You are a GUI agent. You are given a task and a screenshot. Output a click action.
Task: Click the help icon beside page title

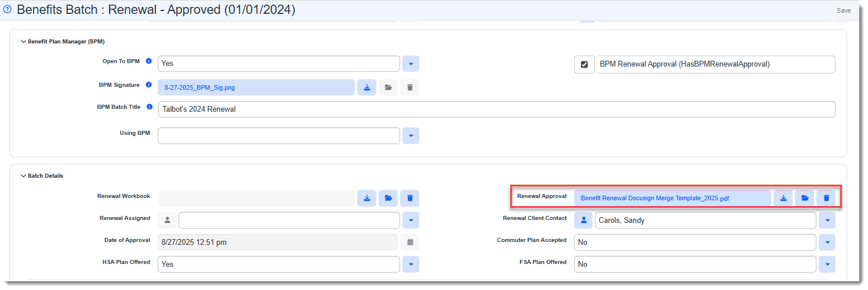coord(8,10)
